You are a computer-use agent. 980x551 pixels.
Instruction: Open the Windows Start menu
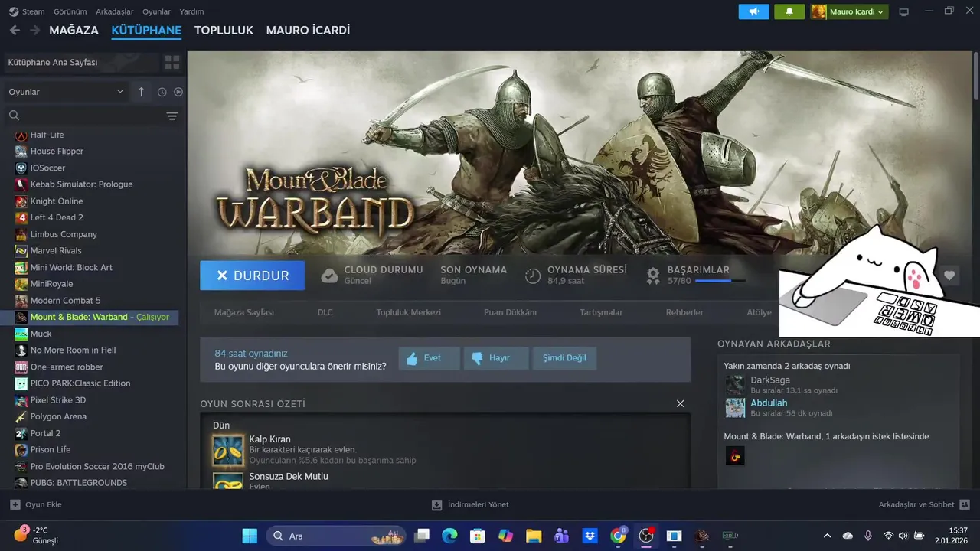click(250, 536)
